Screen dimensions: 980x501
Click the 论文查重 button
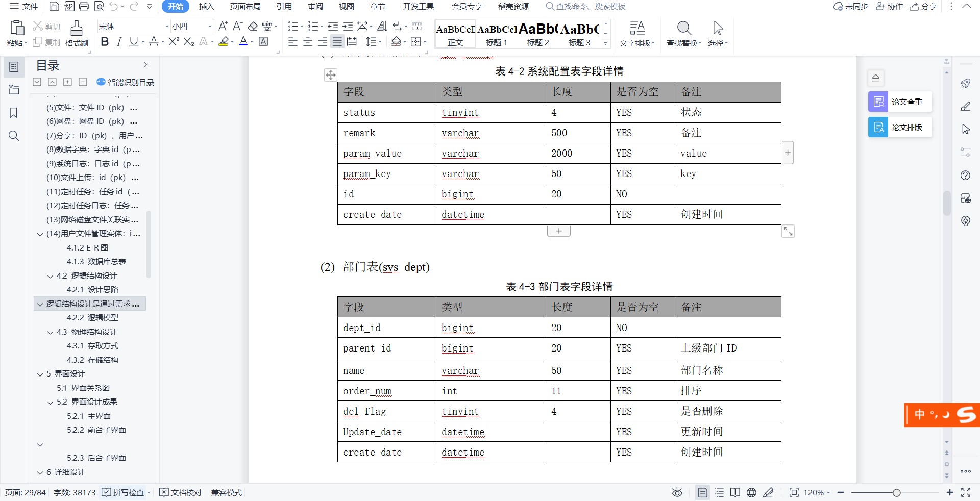pos(900,102)
